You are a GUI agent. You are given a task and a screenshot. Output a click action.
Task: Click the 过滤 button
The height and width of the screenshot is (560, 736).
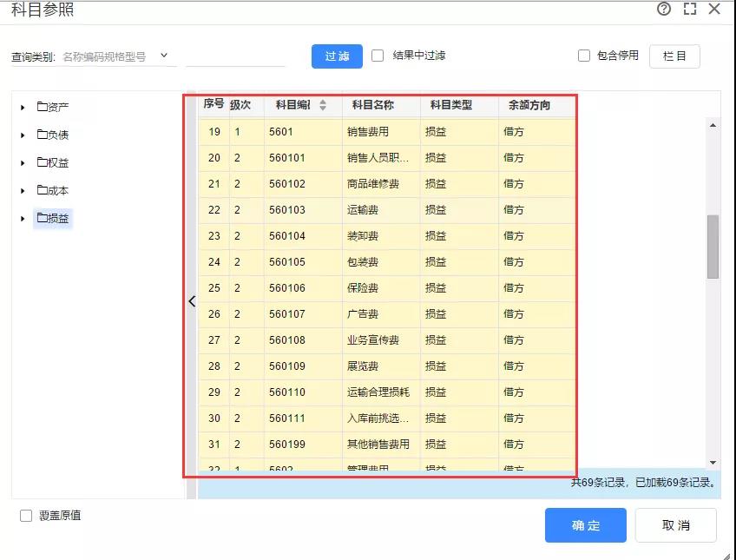(x=337, y=56)
